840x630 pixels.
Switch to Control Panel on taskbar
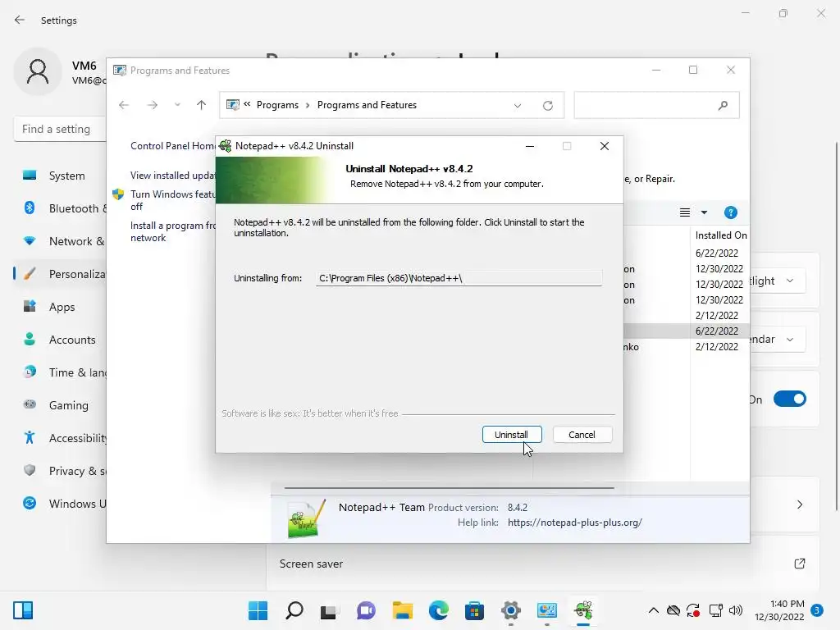547,610
